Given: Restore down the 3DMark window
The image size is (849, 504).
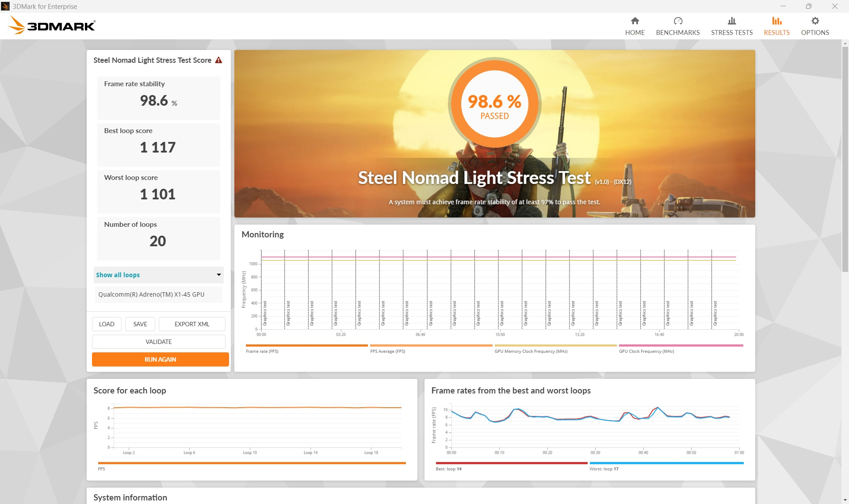Looking at the screenshot, I should 809,6.
